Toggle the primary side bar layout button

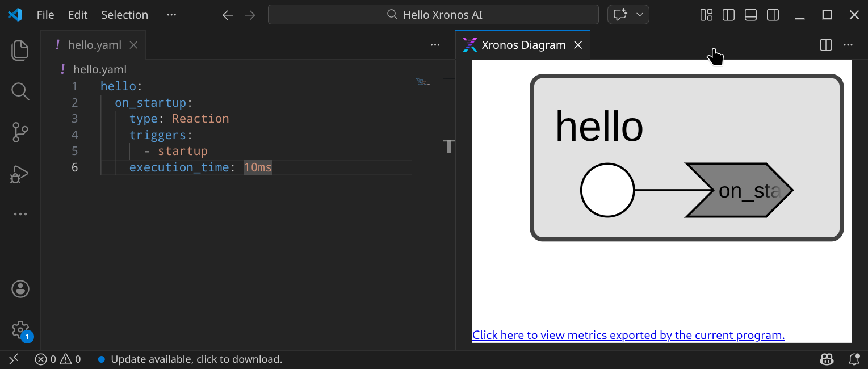click(728, 15)
